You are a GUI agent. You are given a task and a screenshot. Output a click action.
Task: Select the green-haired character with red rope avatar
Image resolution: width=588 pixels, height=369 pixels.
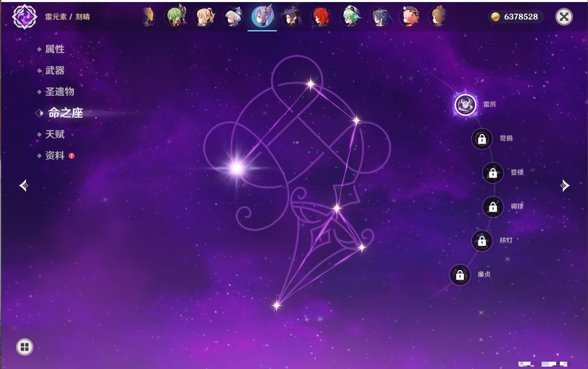(x=176, y=17)
